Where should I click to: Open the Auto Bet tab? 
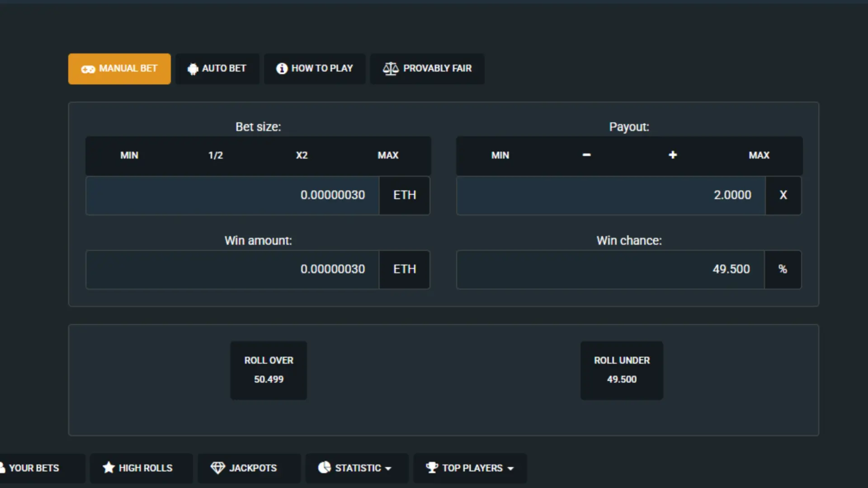[x=217, y=69]
